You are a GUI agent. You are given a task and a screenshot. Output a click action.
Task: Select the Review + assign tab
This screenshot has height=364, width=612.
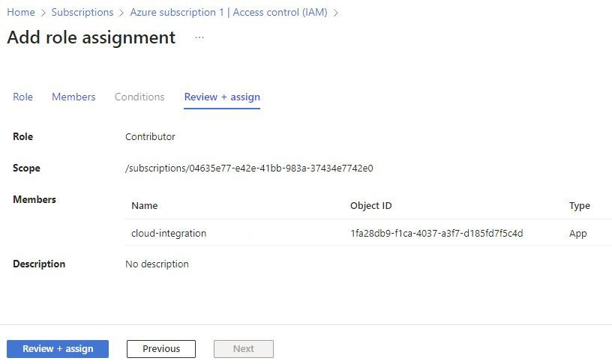pos(222,97)
